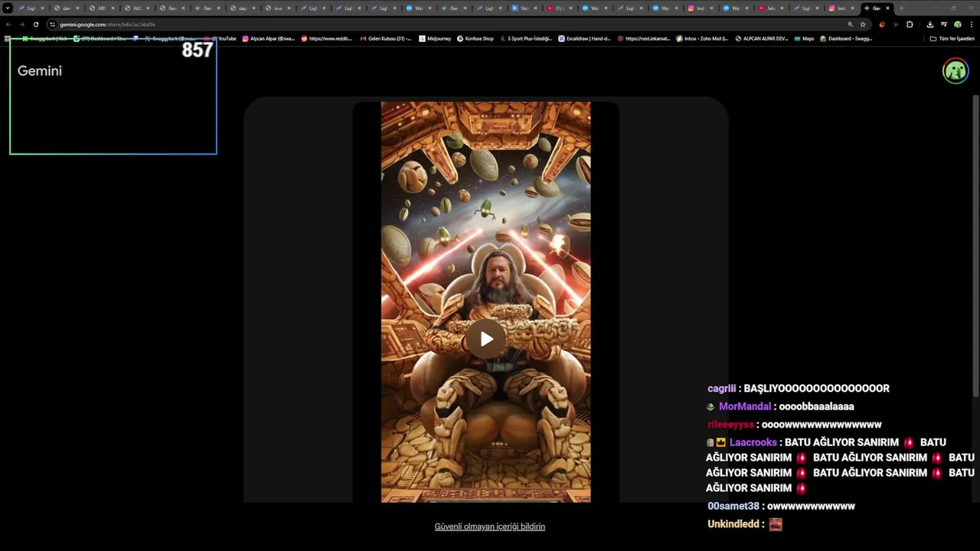Open the zoom magnifier in address bar
Viewport: 980px width, 551px height.
pyautogui.click(x=850, y=24)
